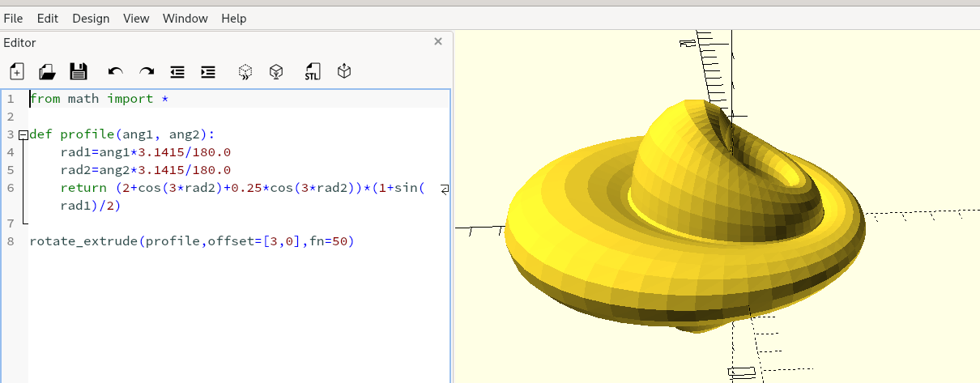
Task: Unindent the selected code lines
Action: click(x=177, y=72)
